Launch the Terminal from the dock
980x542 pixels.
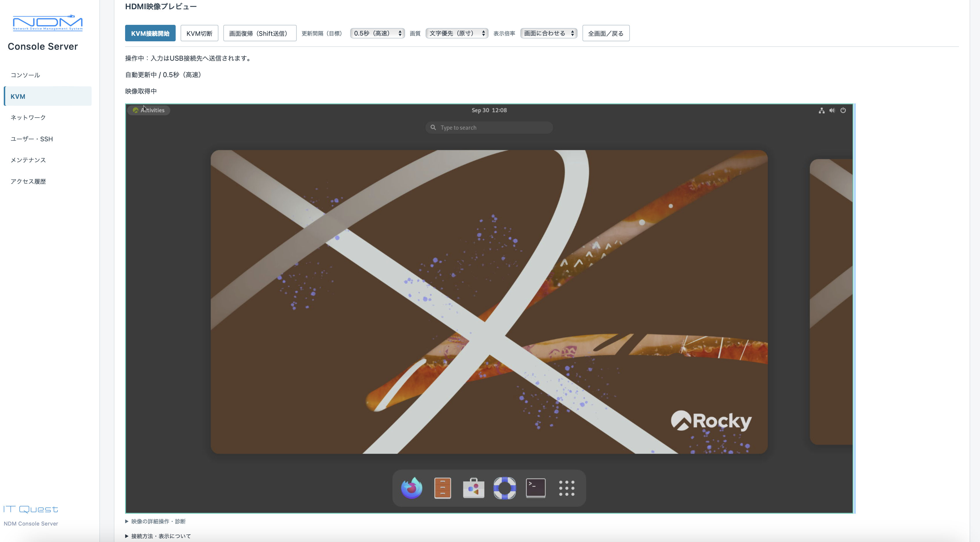[x=536, y=488]
